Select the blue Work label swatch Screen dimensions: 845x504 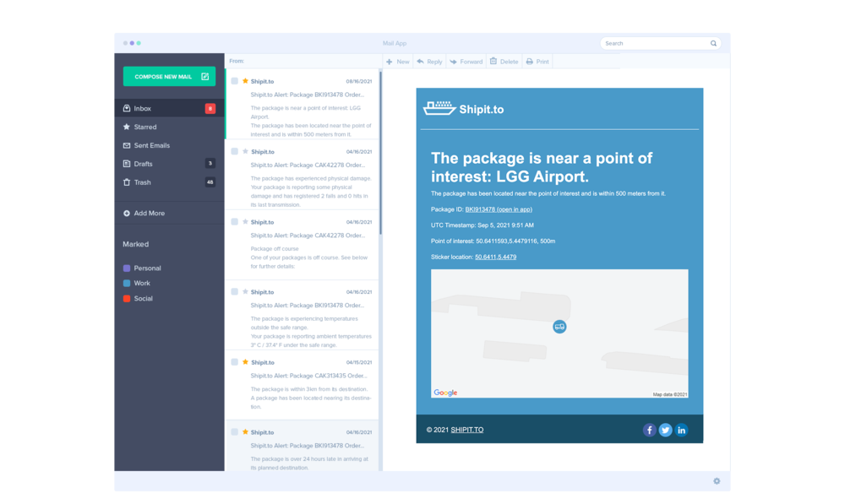coord(127,283)
